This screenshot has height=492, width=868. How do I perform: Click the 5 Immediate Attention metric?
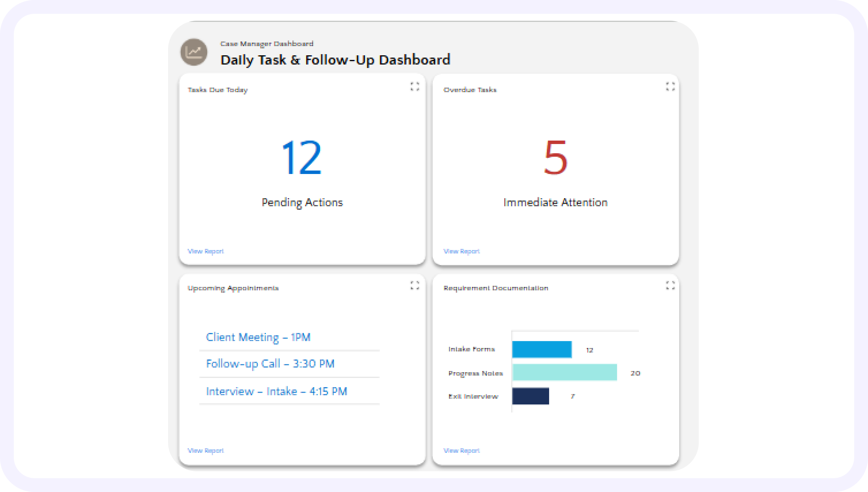point(555,158)
